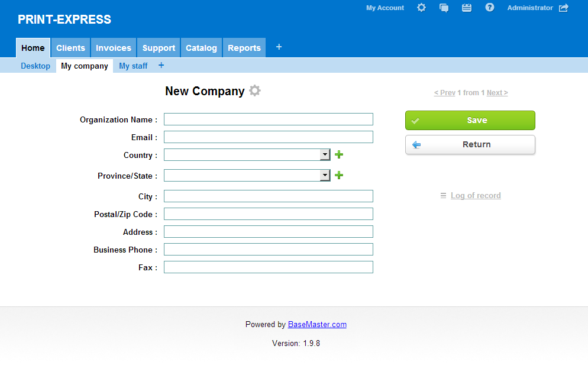The height and width of the screenshot is (375, 588).
Task: Click the Administrator user name
Action: [530, 8]
